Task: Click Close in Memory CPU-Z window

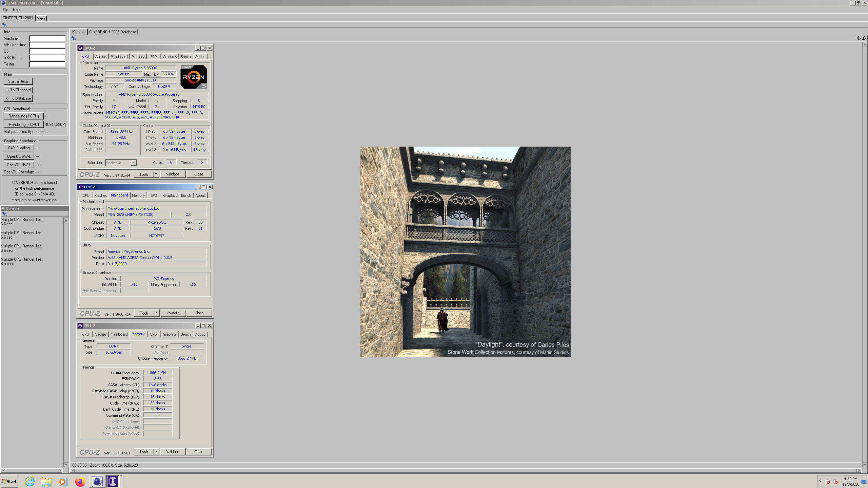Action: coord(199,452)
